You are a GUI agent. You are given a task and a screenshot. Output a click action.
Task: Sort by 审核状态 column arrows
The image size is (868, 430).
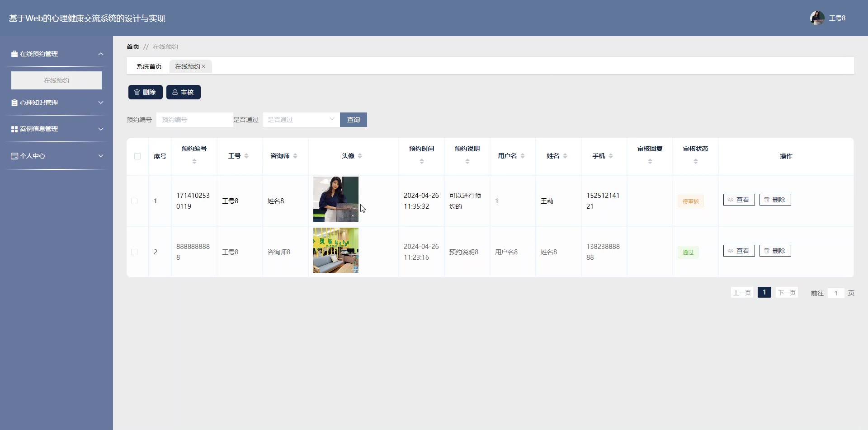coord(696,161)
